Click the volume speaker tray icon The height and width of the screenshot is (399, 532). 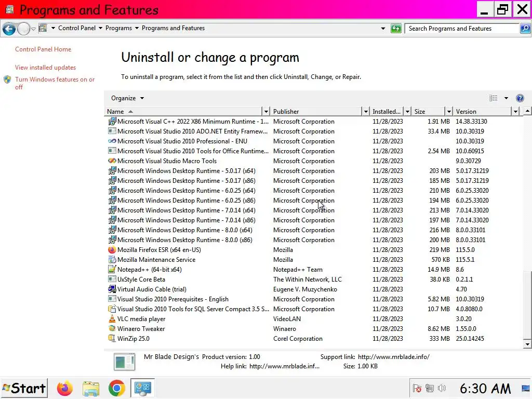pos(442,388)
